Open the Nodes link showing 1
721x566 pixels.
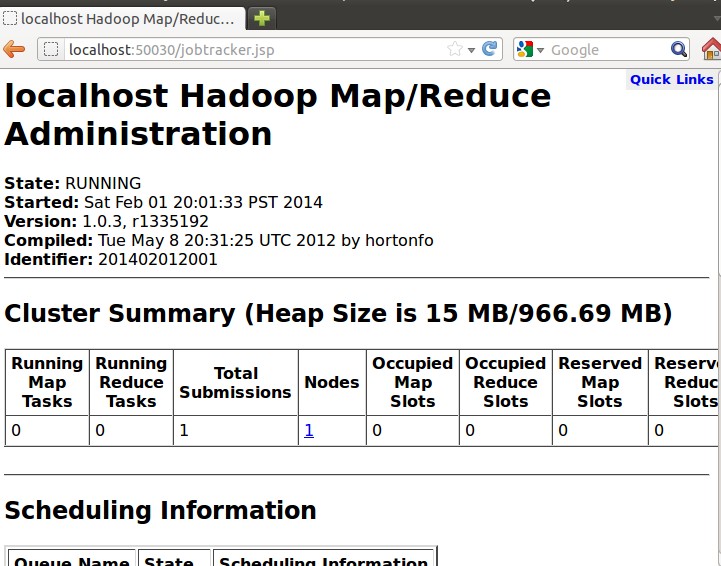tap(309, 430)
